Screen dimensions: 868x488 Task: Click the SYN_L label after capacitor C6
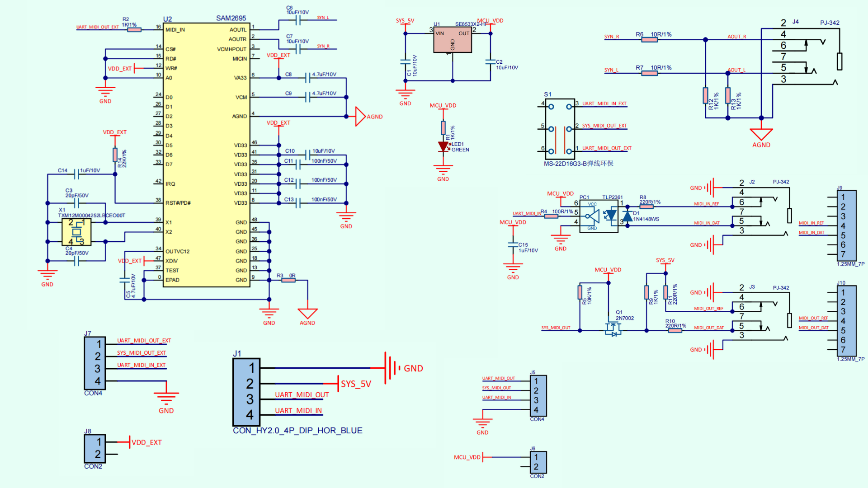[323, 18]
